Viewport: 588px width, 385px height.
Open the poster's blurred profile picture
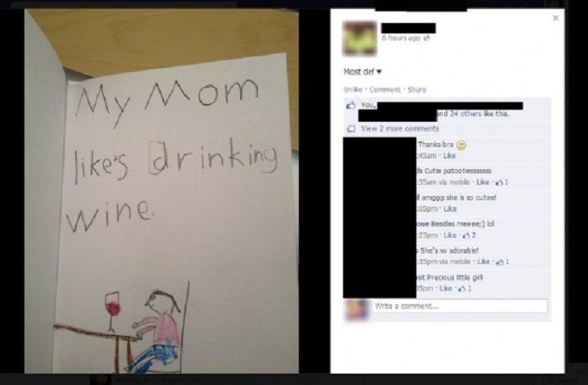tap(359, 38)
